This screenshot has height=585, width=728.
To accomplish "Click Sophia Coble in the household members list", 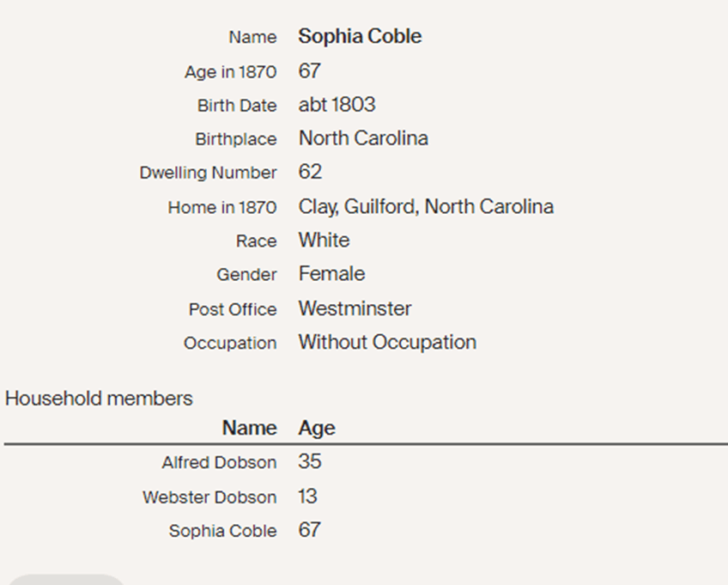I will pos(222,531).
